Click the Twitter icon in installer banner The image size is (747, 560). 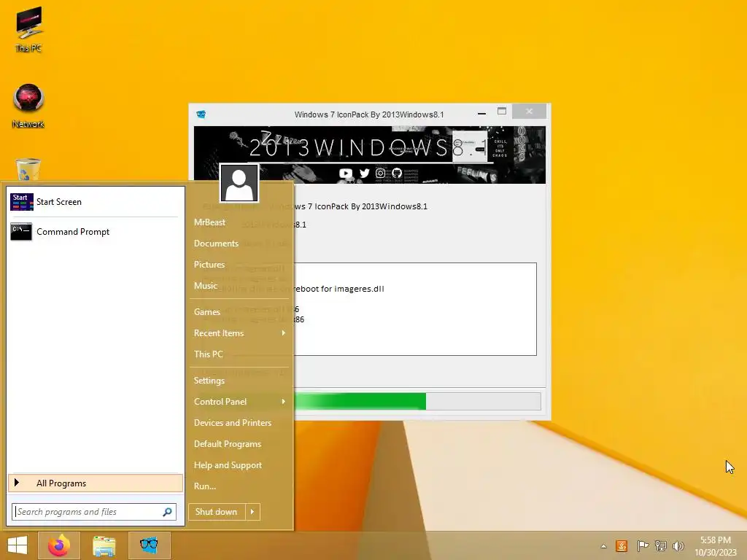tap(365, 174)
